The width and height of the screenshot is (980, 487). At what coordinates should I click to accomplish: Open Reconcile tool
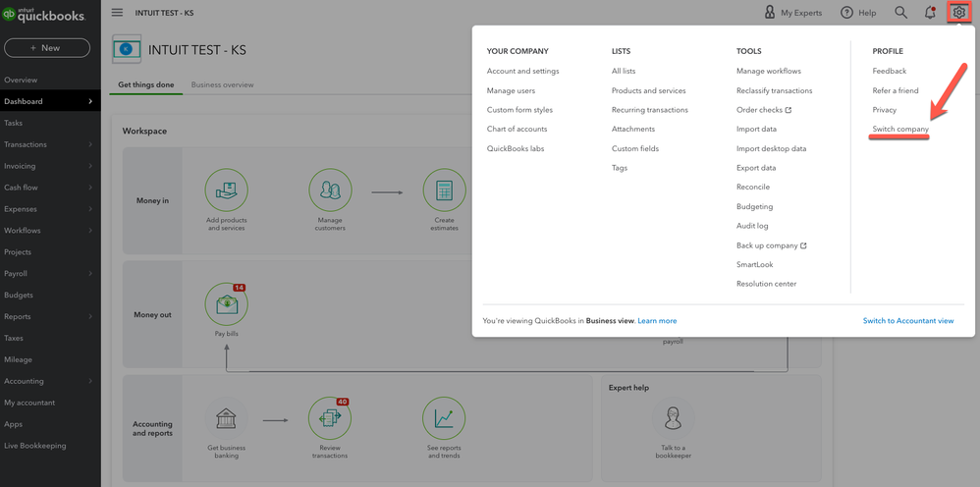point(753,187)
